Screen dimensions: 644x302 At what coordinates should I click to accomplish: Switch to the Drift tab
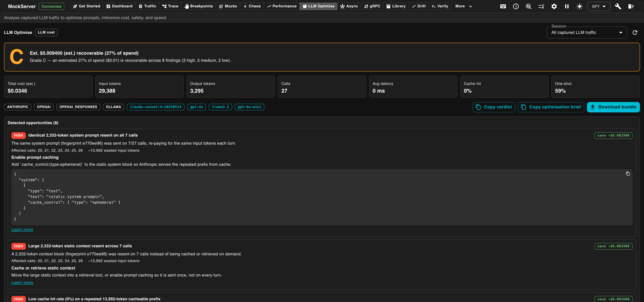(418, 6)
